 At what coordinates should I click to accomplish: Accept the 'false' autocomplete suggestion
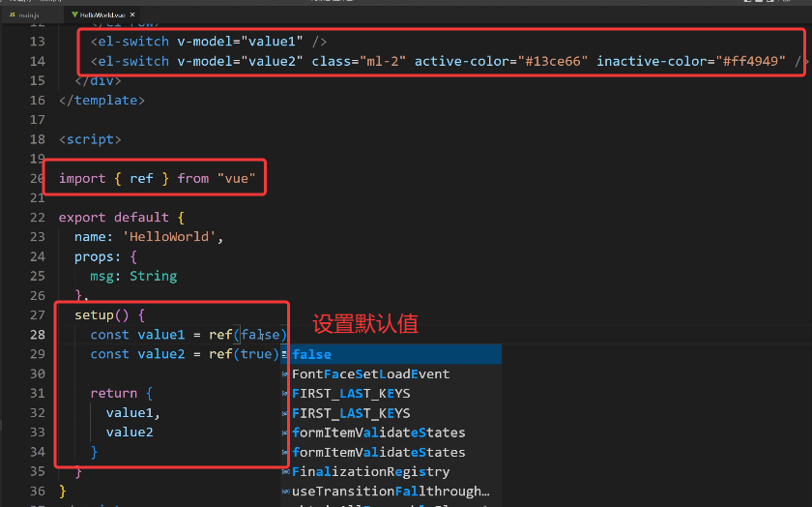[391, 354]
